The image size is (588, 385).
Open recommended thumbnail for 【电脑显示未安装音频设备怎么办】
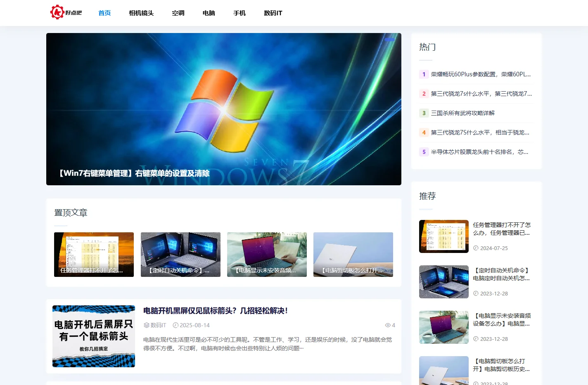(444, 327)
